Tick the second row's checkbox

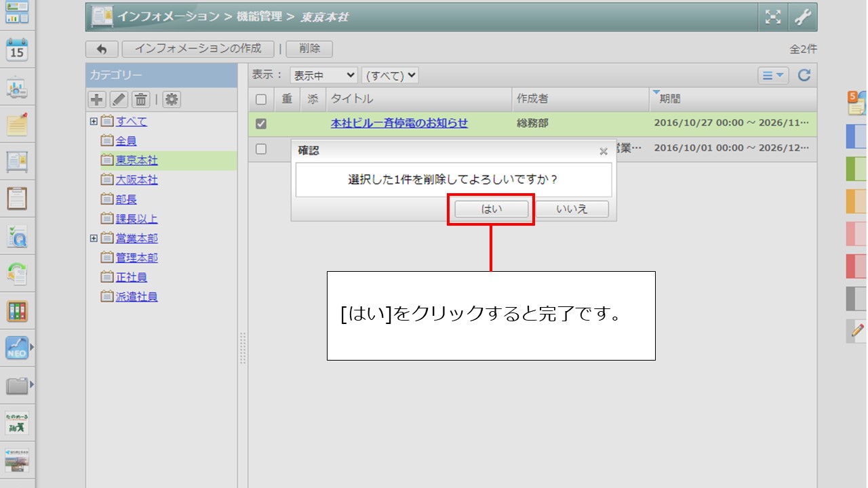tap(261, 149)
